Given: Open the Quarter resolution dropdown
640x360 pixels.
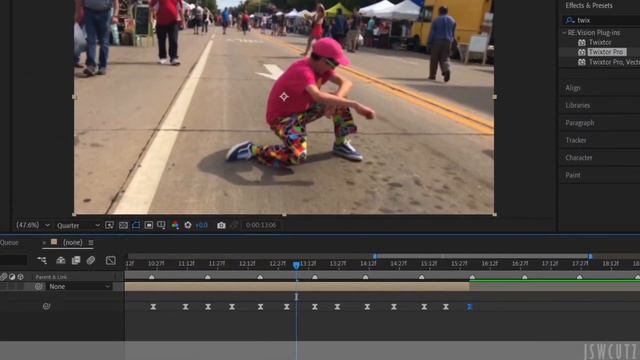Looking at the screenshot, I should click(x=78, y=225).
